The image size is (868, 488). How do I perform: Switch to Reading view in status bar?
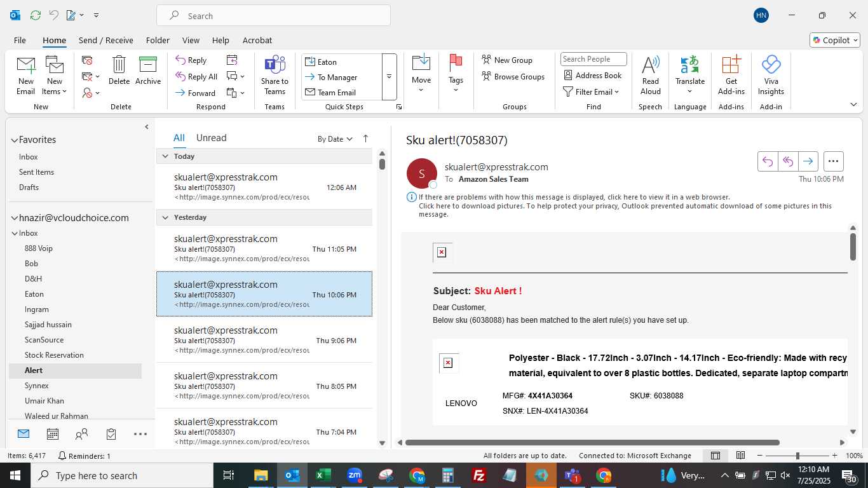pyautogui.click(x=740, y=456)
